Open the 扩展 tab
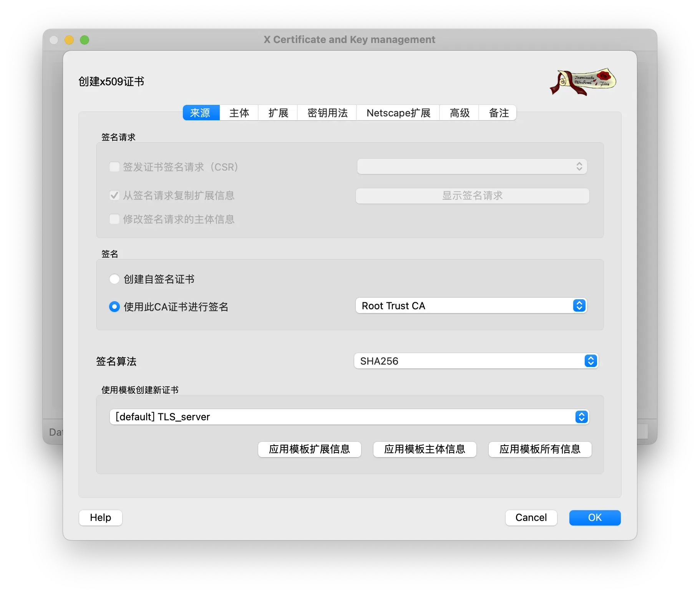 point(278,113)
